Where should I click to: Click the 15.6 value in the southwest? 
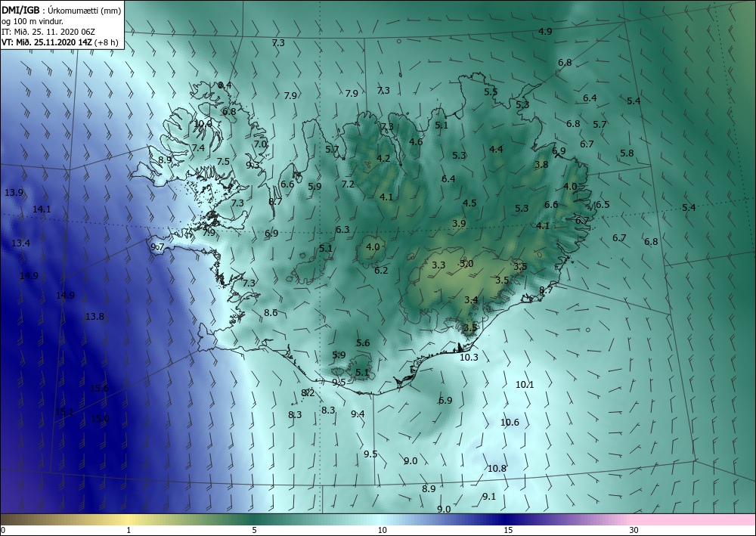click(99, 389)
